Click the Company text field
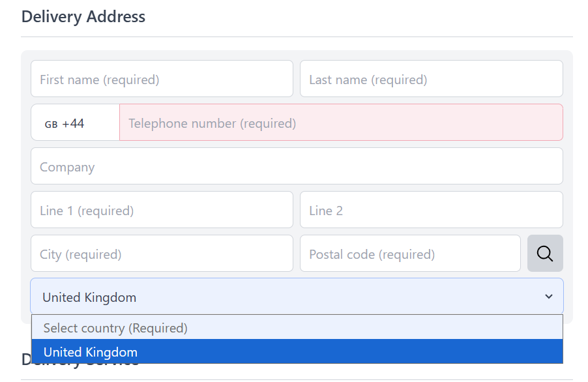This screenshot has height=382, width=588. tap(297, 167)
